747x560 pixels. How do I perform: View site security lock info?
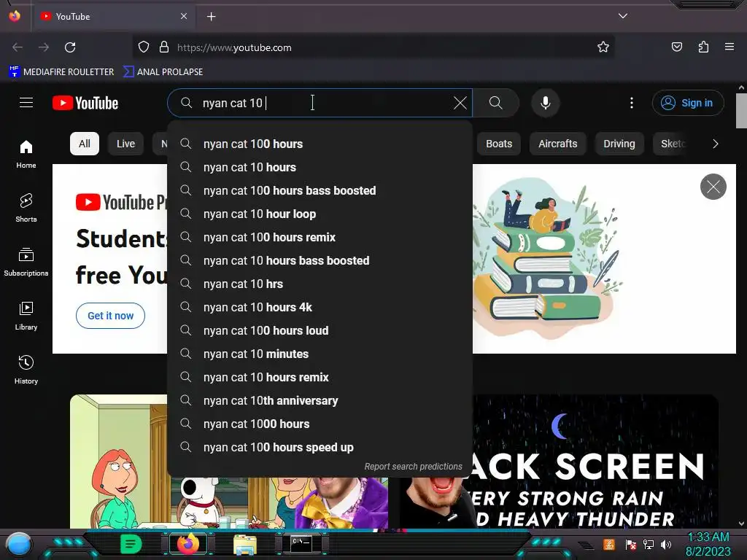(164, 47)
